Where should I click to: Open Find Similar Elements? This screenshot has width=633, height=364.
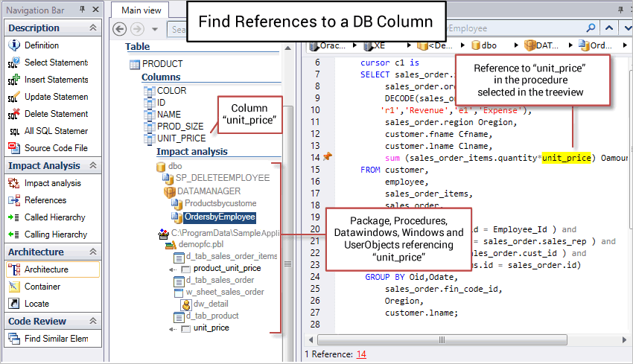(48, 339)
